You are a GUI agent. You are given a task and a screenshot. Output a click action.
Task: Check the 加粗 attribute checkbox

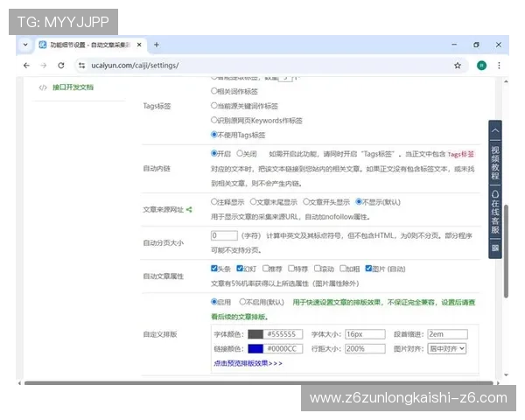[x=343, y=269]
